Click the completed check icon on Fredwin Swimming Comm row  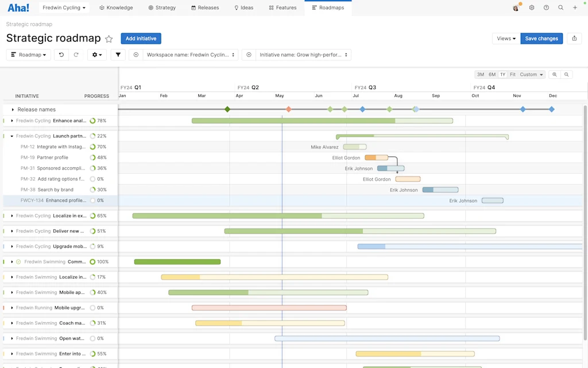18,262
